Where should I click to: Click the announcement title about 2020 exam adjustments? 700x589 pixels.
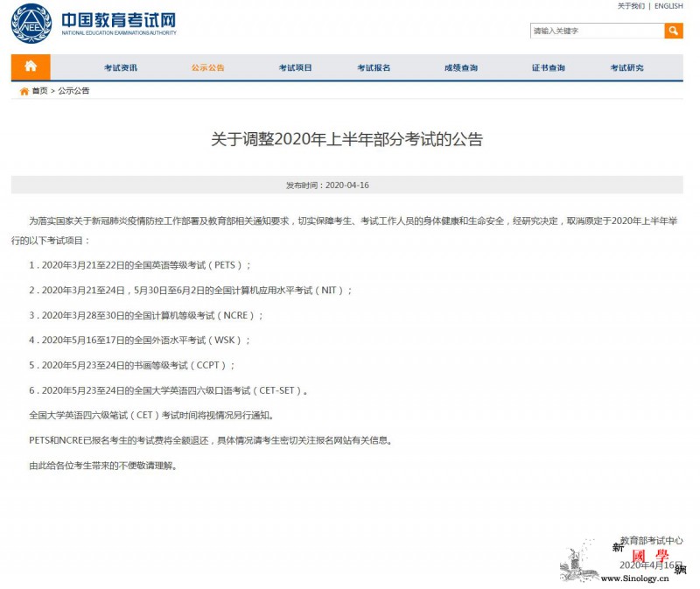click(347, 137)
